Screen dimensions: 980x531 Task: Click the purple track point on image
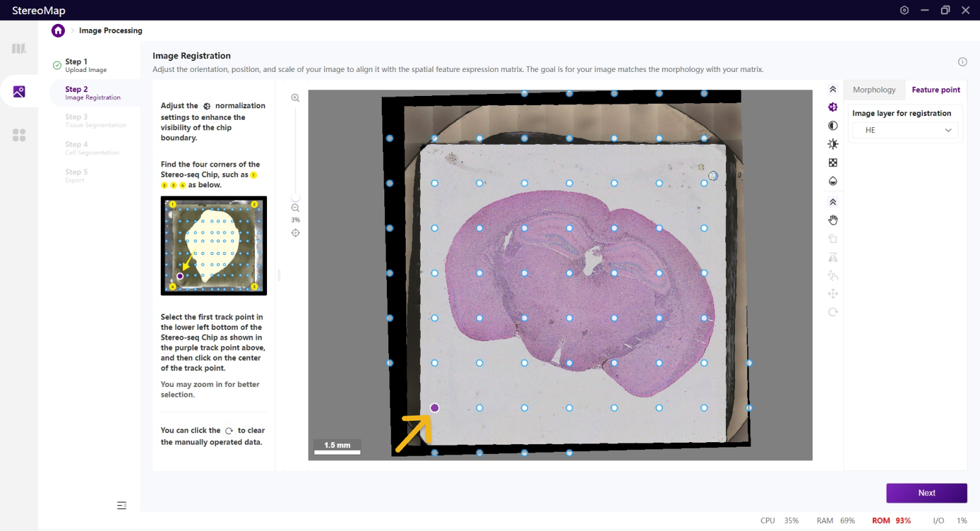point(435,408)
